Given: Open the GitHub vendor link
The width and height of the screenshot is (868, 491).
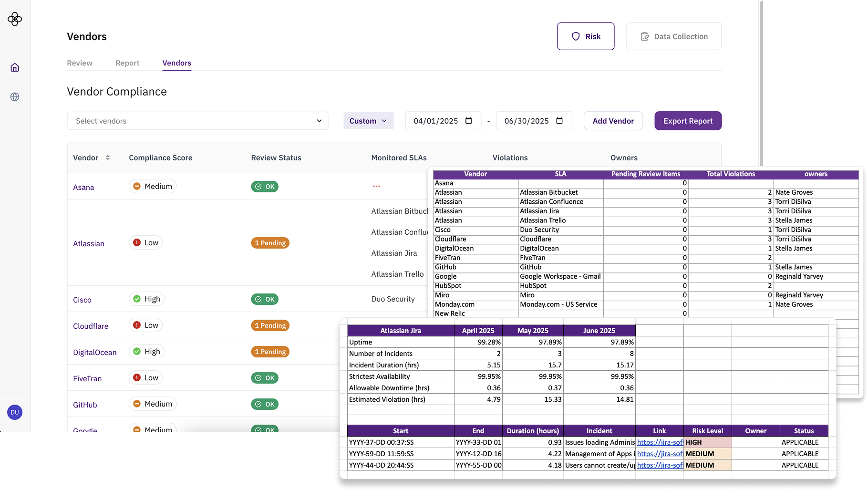Looking at the screenshot, I should coord(85,405).
